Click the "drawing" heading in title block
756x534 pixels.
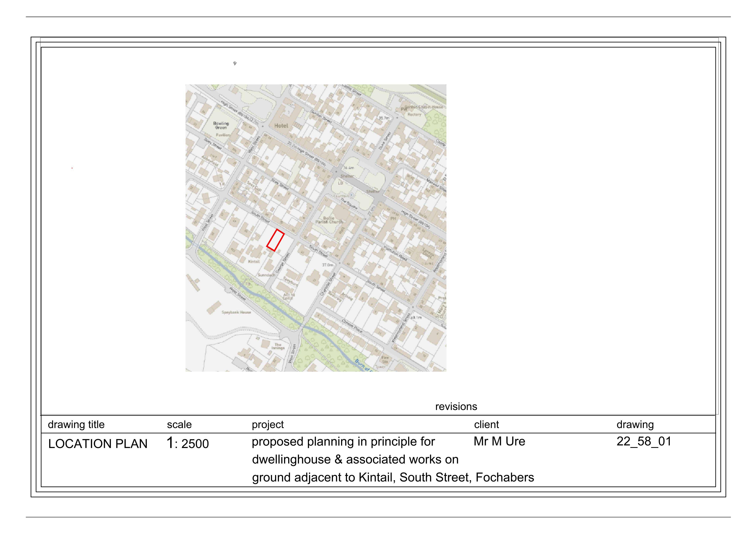tap(635, 425)
